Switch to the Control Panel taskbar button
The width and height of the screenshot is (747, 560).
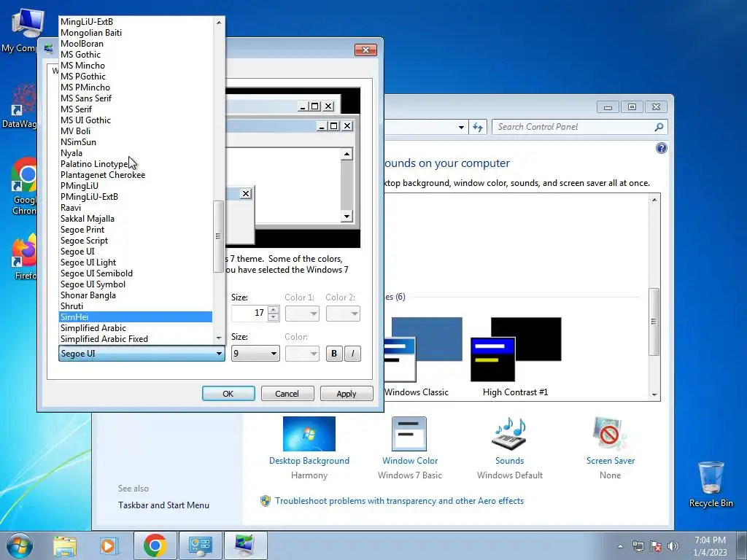pyautogui.click(x=200, y=545)
